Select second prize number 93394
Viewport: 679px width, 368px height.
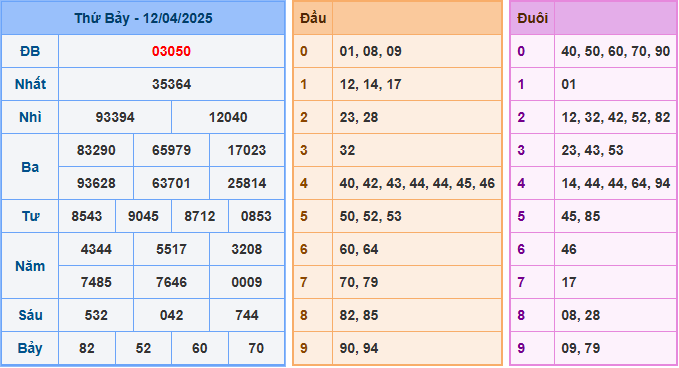115,117
